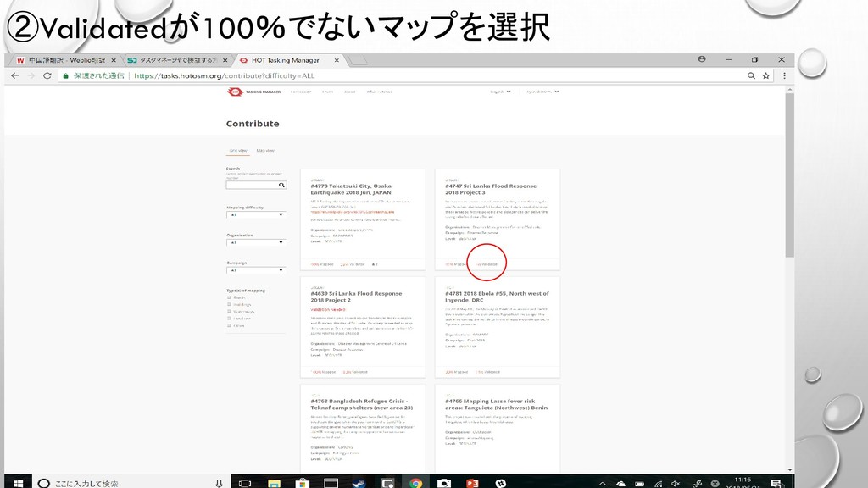
Task: Check the Waterways mapping type
Action: [x=229, y=312]
